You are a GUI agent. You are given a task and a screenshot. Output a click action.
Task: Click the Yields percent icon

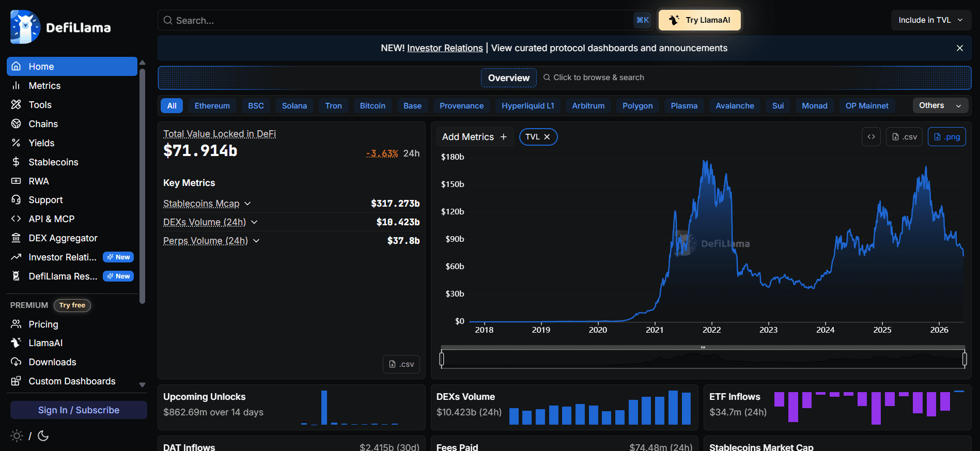[16, 143]
